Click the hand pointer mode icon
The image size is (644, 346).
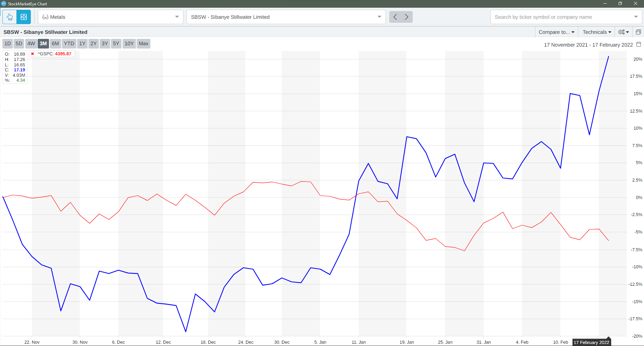point(10,17)
